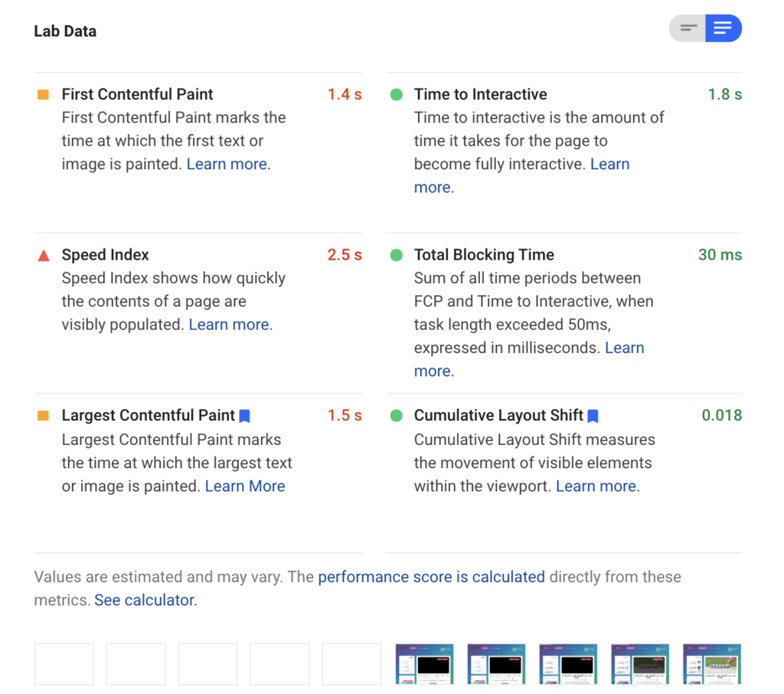784x694 pixels.
Task: Open Learn more under Cumulative Layout Shift
Action: coord(596,486)
